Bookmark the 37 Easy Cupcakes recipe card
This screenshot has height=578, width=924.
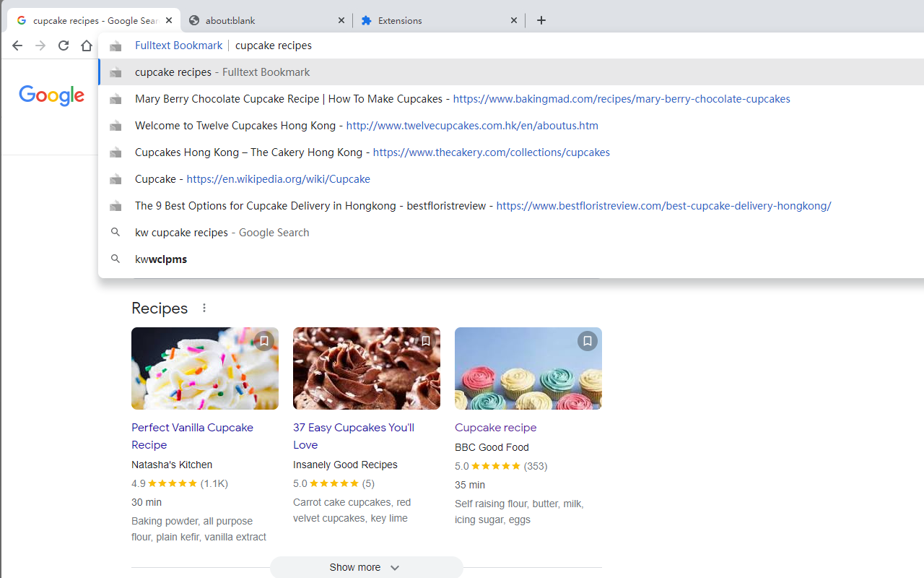(x=426, y=341)
